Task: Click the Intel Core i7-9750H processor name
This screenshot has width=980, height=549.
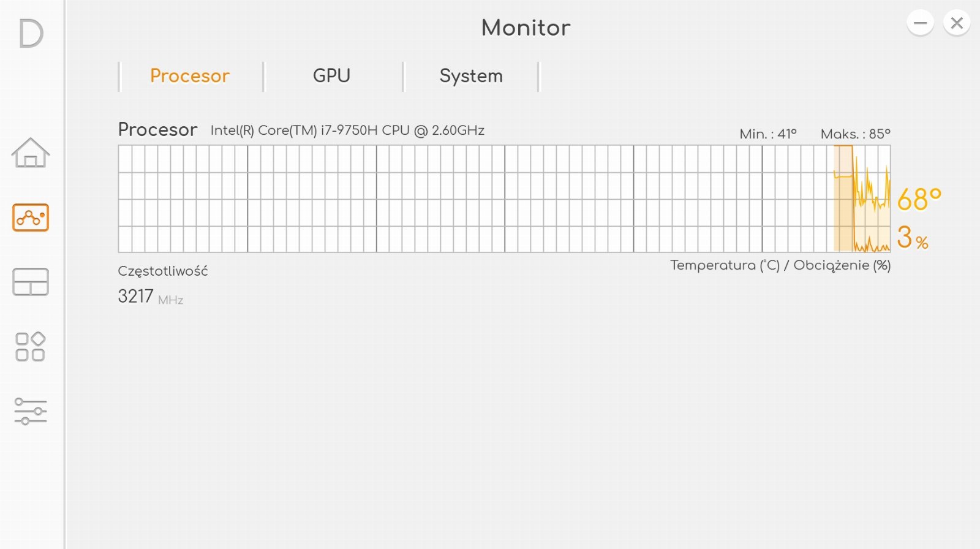Action: pyautogui.click(x=347, y=131)
